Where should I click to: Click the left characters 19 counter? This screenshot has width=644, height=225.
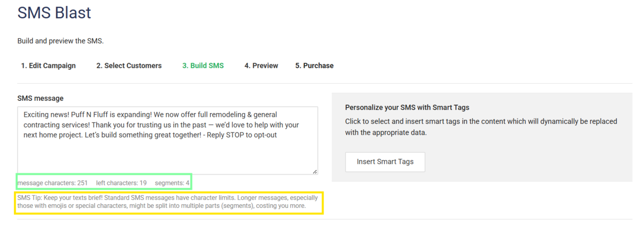(x=121, y=183)
